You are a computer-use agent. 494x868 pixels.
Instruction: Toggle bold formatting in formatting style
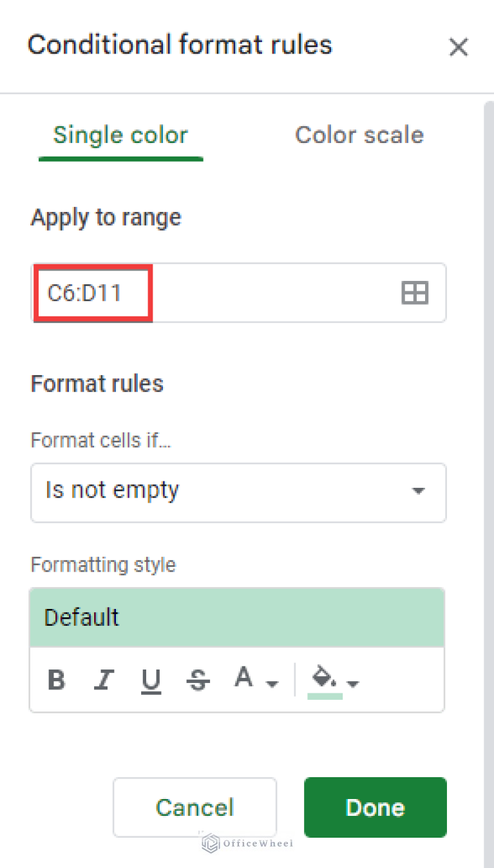click(57, 679)
